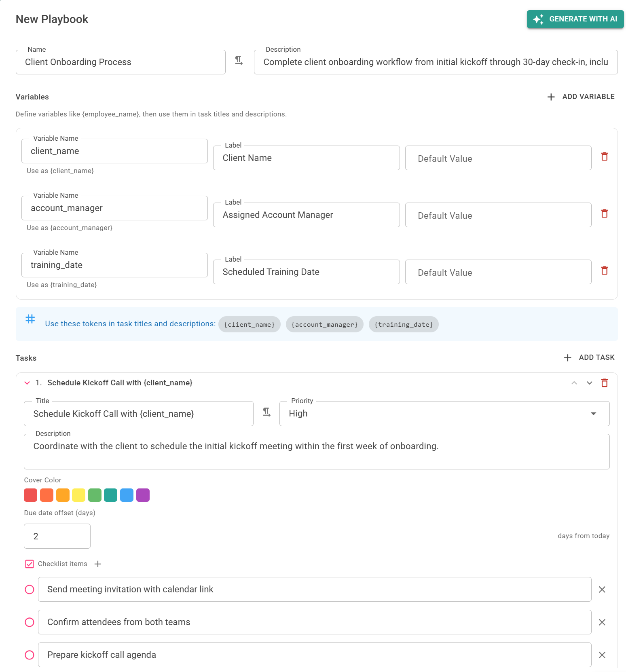The image size is (626, 672).
Task: Pick the green cover color
Action: pos(95,495)
